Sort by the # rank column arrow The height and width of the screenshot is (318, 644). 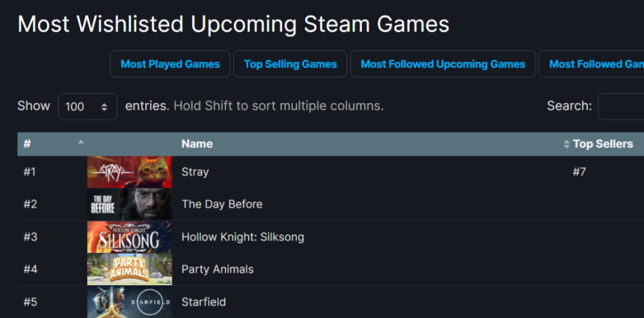[x=81, y=142]
